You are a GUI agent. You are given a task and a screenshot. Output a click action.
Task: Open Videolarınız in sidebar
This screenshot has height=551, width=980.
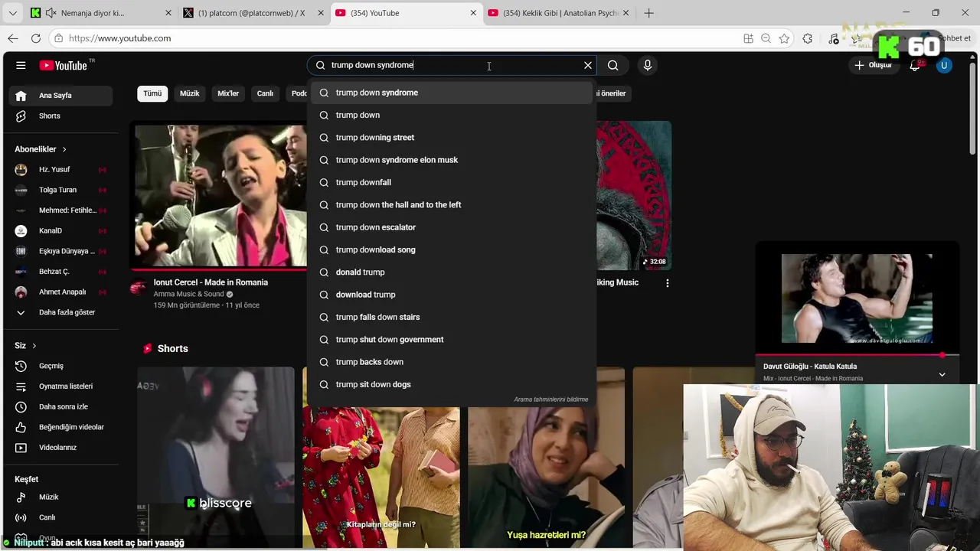pyautogui.click(x=61, y=448)
